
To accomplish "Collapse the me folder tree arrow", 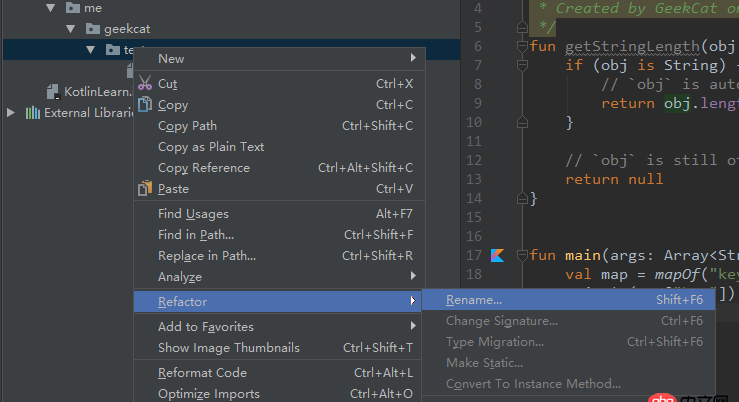I will pos(50,8).
